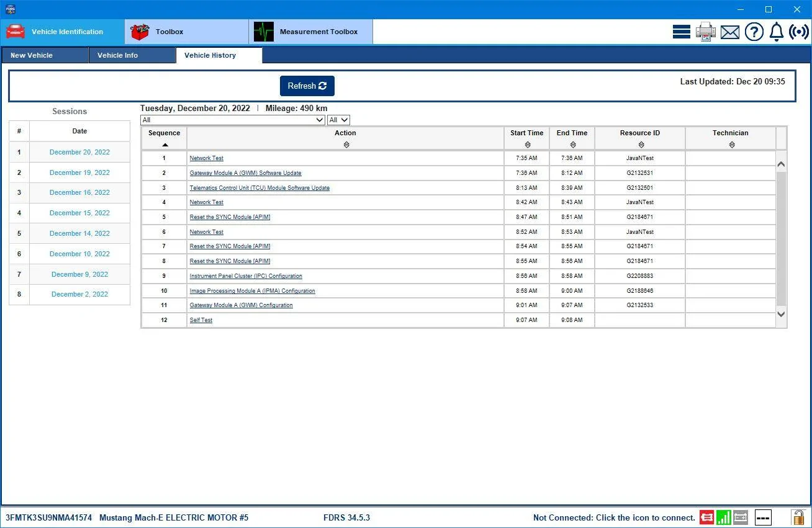The height and width of the screenshot is (528, 812).
Task: Click the printer icon
Action: coord(706,32)
